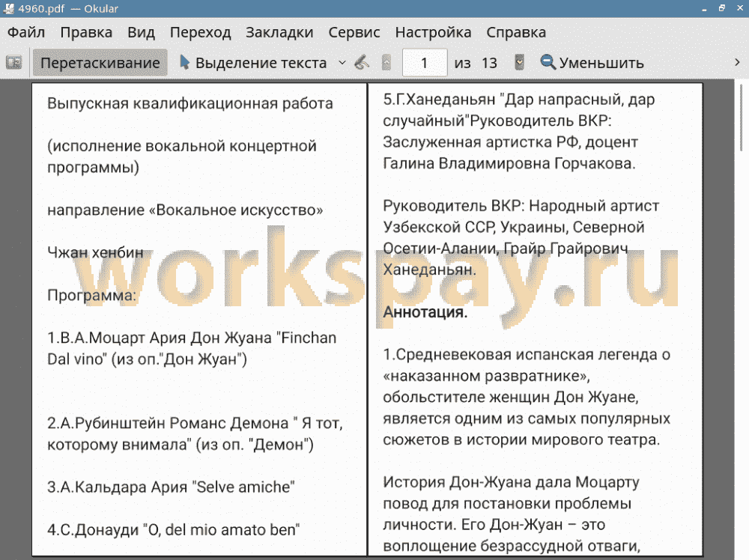This screenshot has width=749, height=560.
Task: Click the total page count 13
Action: pos(489,63)
